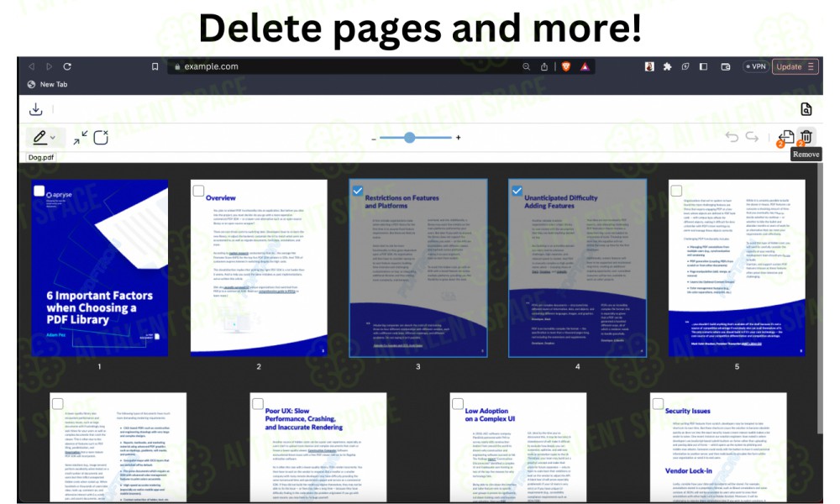Select the Low Adoption page thumbnail
Viewport: 840px width, 504px height.
(x=518, y=448)
